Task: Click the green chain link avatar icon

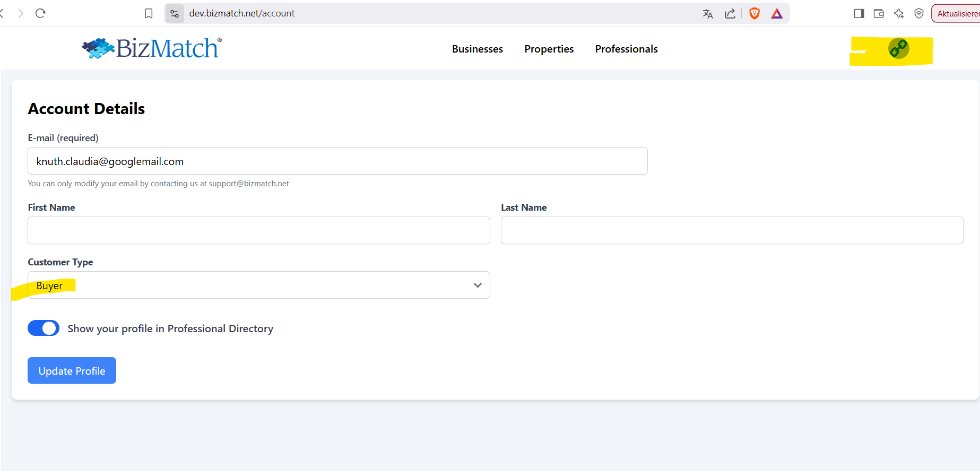Action: pyautogui.click(x=898, y=49)
